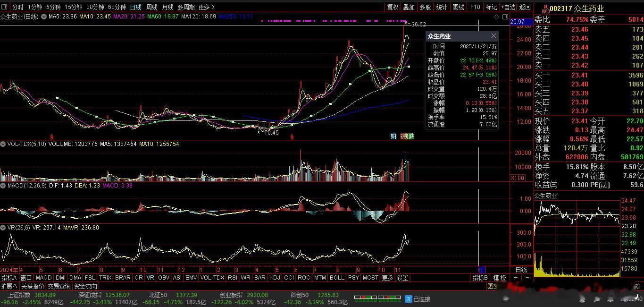The image size is (644, 307).
Task: Select the DMI indicator tab
Action: 61,278
